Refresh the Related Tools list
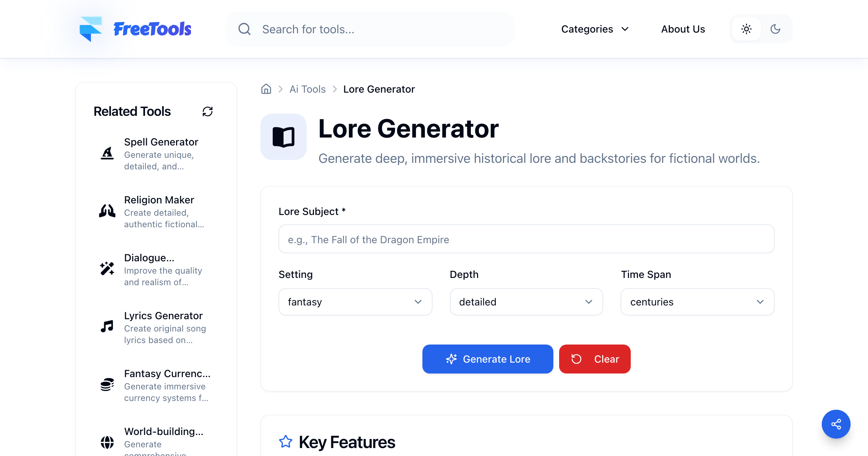The height and width of the screenshot is (456, 868). coord(208,111)
